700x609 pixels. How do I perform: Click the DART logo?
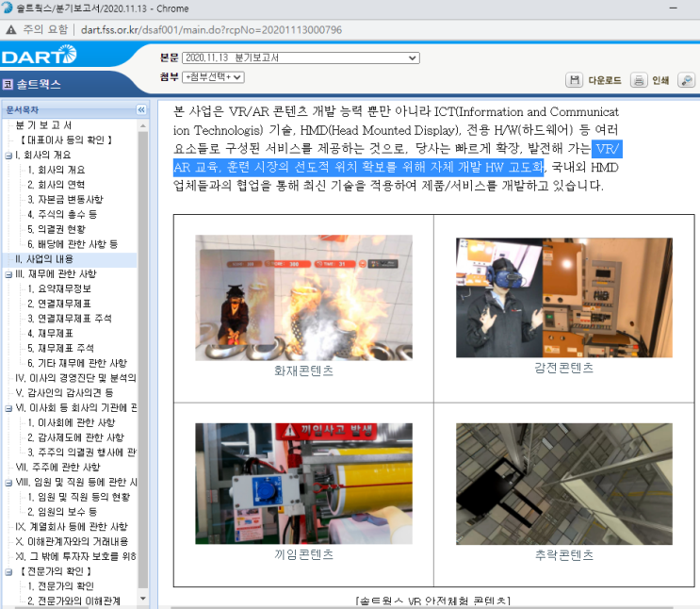pos(40,56)
